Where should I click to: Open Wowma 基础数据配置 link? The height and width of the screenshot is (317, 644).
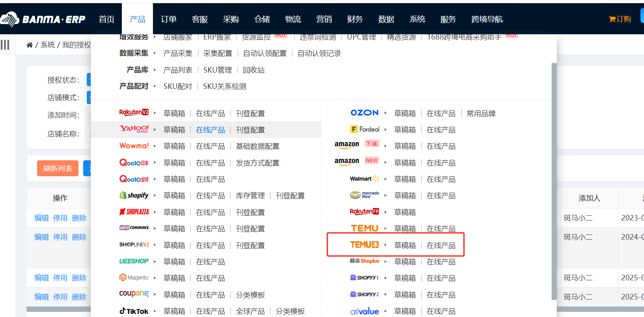click(x=258, y=146)
